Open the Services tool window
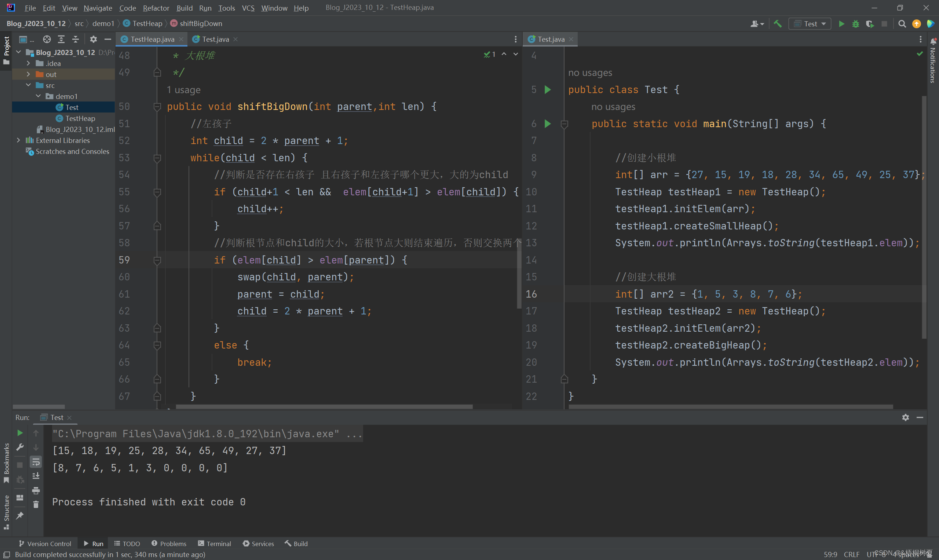This screenshot has height=560, width=939. 258,544
